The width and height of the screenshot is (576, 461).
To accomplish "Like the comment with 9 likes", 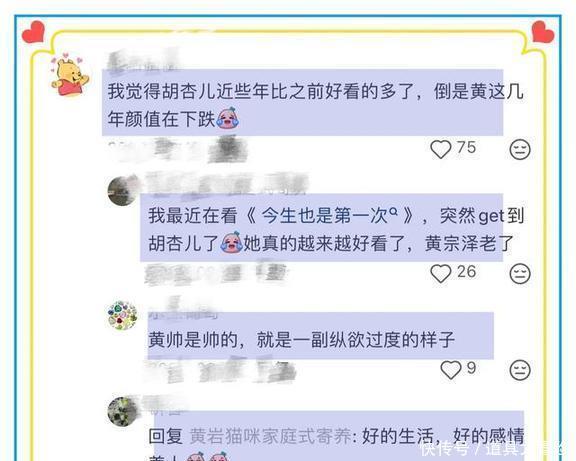I will (x=451, y=370).
